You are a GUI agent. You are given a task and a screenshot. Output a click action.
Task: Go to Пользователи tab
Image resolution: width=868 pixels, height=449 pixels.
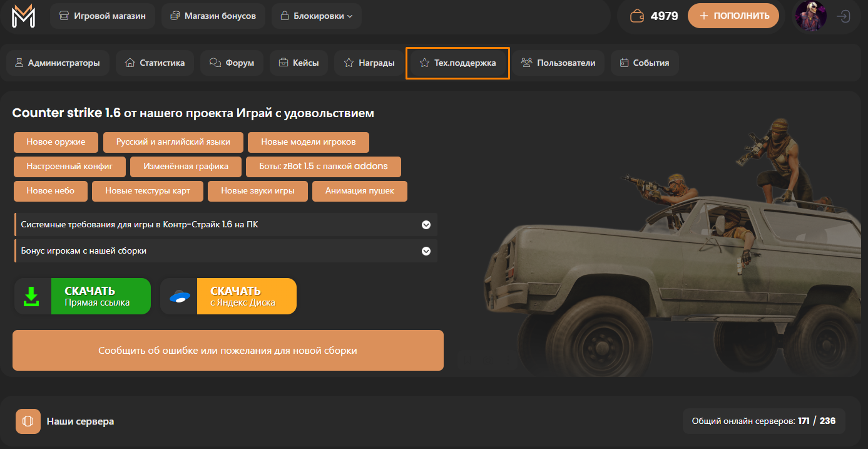click(558, 63)
